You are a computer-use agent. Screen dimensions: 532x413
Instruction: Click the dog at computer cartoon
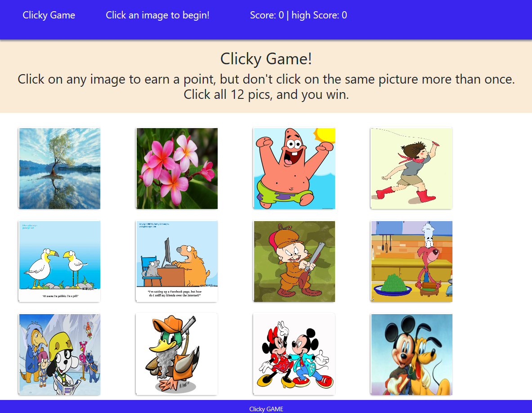click(x=177, y=262)
